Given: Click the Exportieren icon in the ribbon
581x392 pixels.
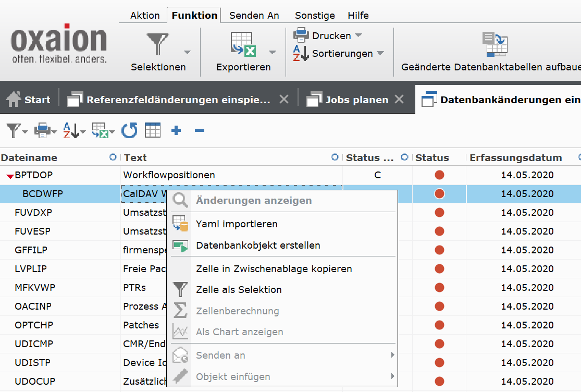Looking at the screenshot, I should [243, 45].
